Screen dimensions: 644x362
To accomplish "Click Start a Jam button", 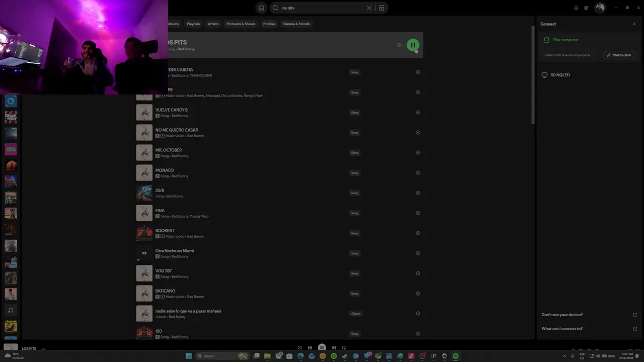I will [x=618, y=55].
